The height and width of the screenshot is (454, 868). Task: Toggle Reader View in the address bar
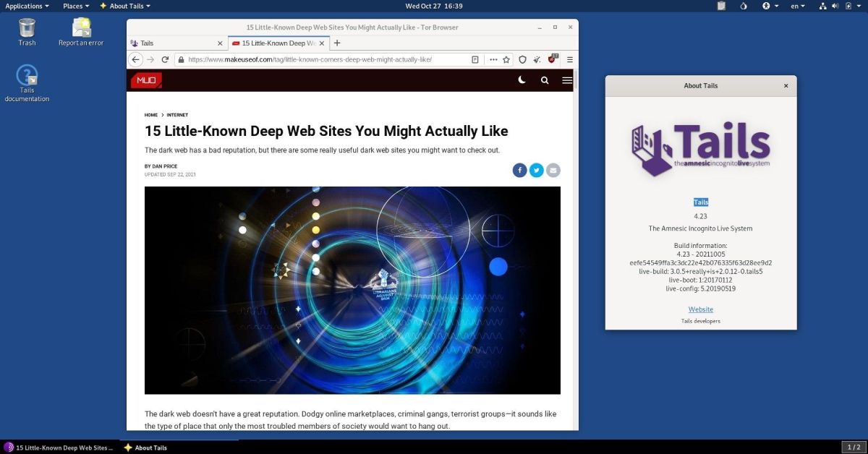pyautogui.click(x=475, y=59)
